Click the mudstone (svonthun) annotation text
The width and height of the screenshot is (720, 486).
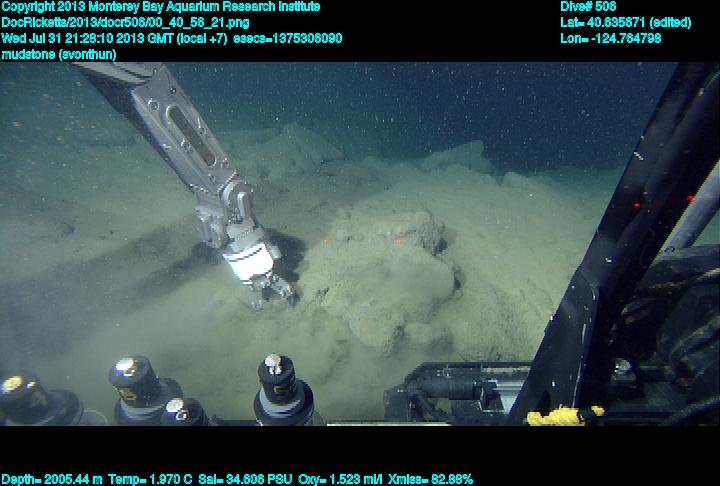click(59, 54)
